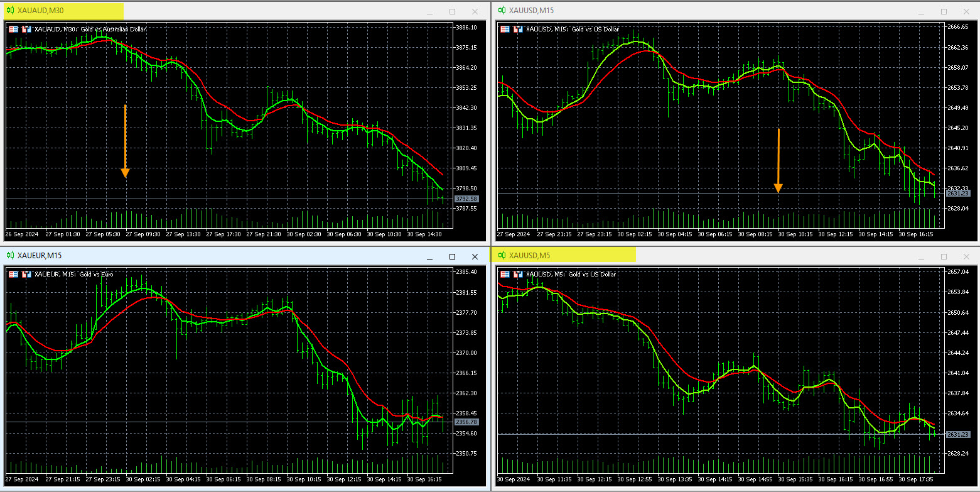Minimize the XAUAUD,M30 chart window
Image resolution: width=980 pixels, height=492 pixels.
click(429, 11)
